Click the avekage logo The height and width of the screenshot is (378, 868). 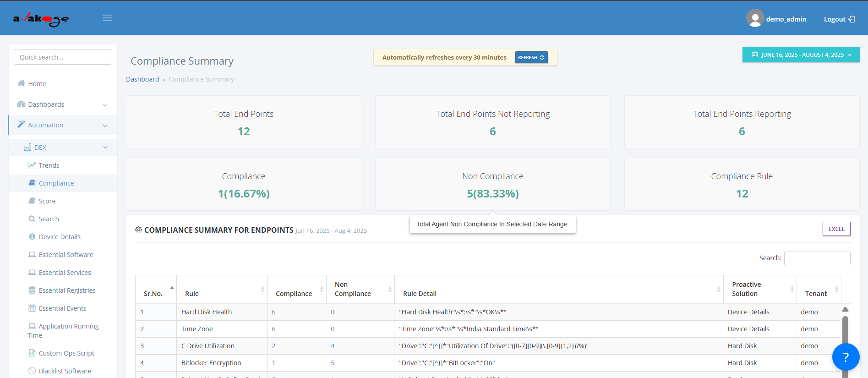tap(41, 19)
